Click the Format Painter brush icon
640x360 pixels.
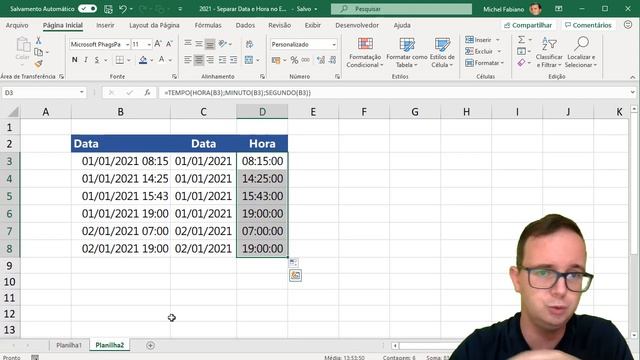[x=38, y=64]
